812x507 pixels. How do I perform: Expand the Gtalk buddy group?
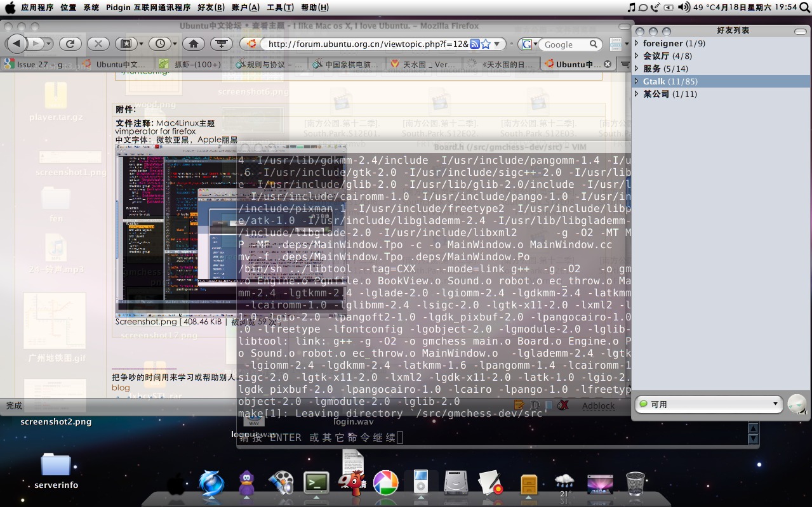637,81
